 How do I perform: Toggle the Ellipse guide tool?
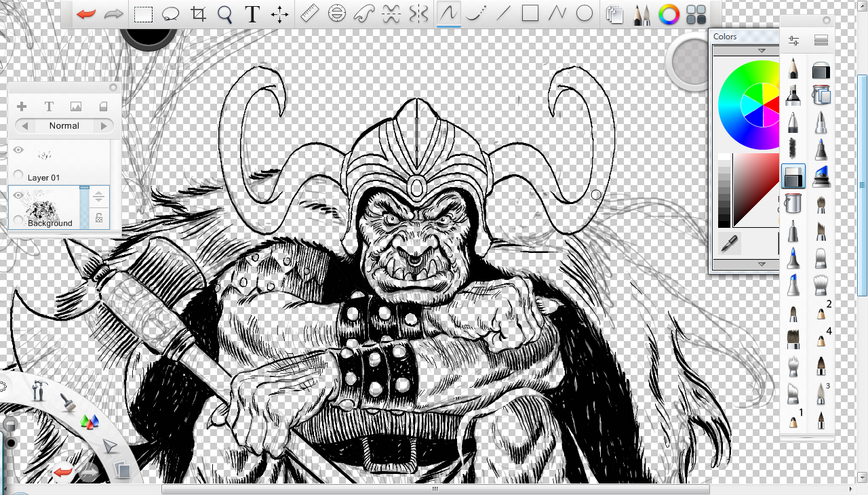coord(337,14)
